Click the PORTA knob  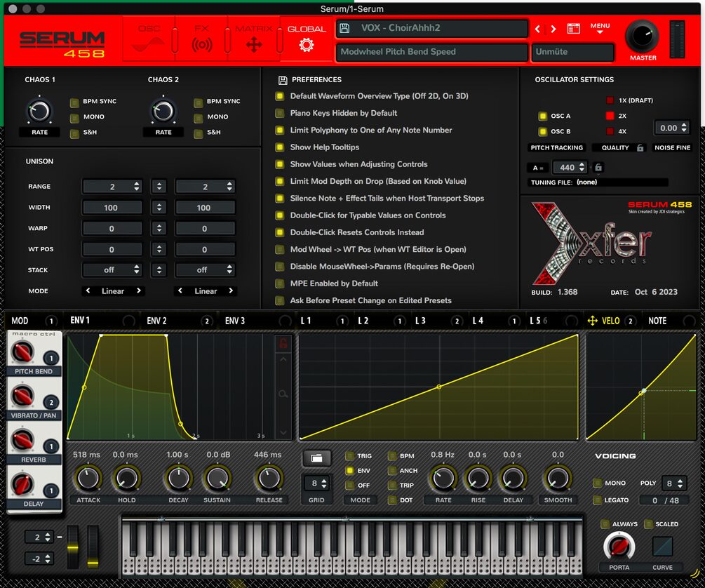pos(619,547)
